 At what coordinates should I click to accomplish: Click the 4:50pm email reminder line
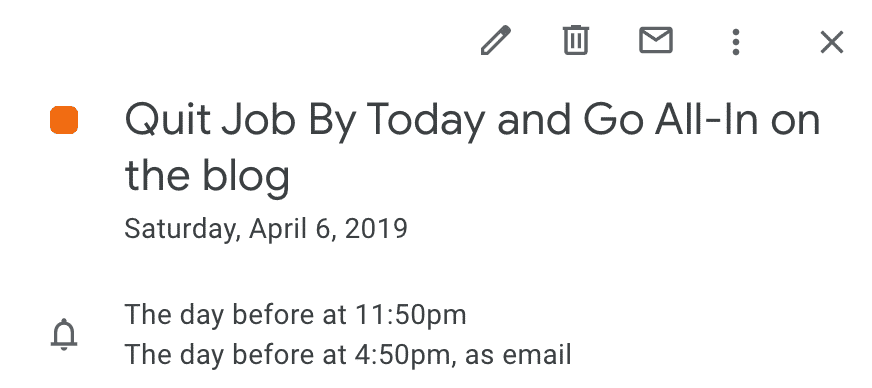[348, 354]
